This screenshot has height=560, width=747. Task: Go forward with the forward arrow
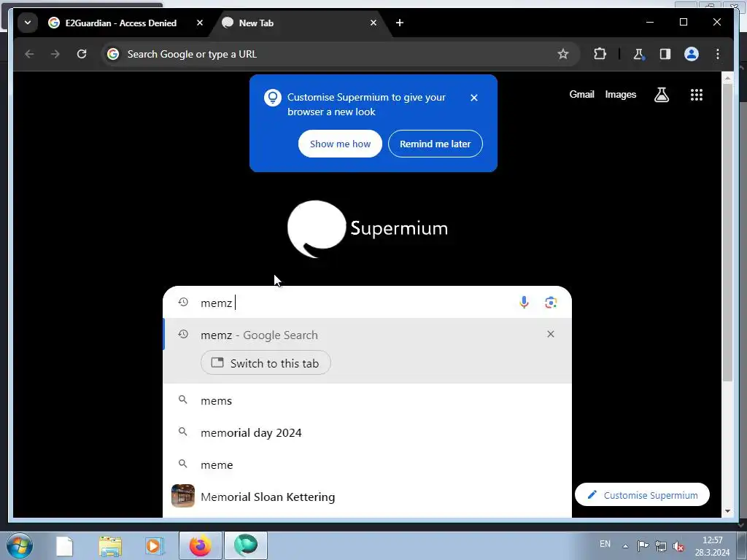click(55, 54)
